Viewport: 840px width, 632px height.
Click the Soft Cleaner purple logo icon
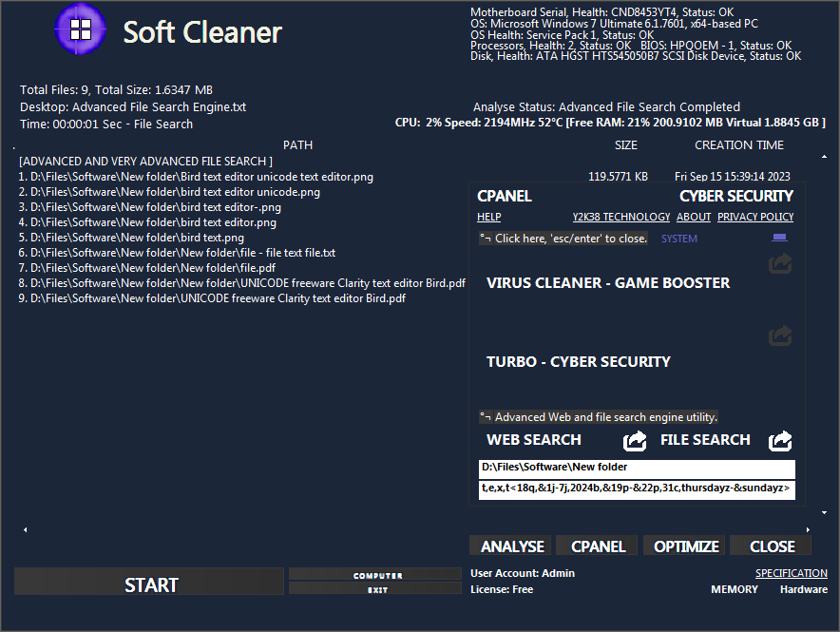81,29
